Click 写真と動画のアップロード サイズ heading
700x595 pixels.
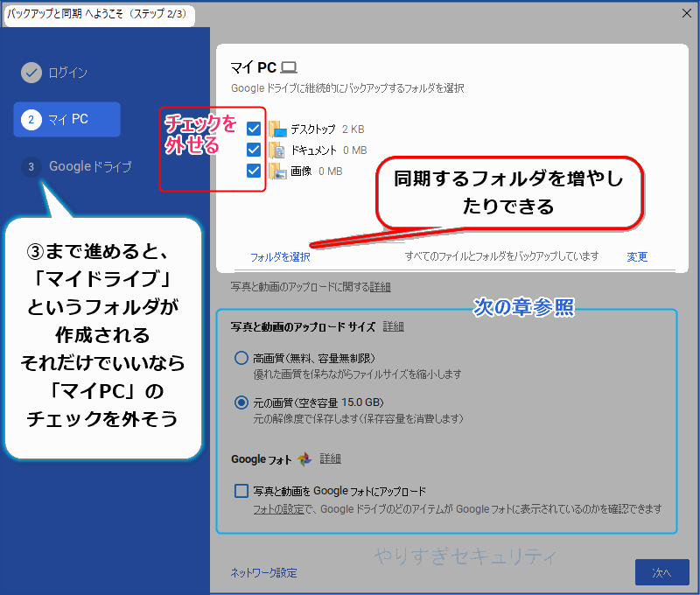(303, 327)
